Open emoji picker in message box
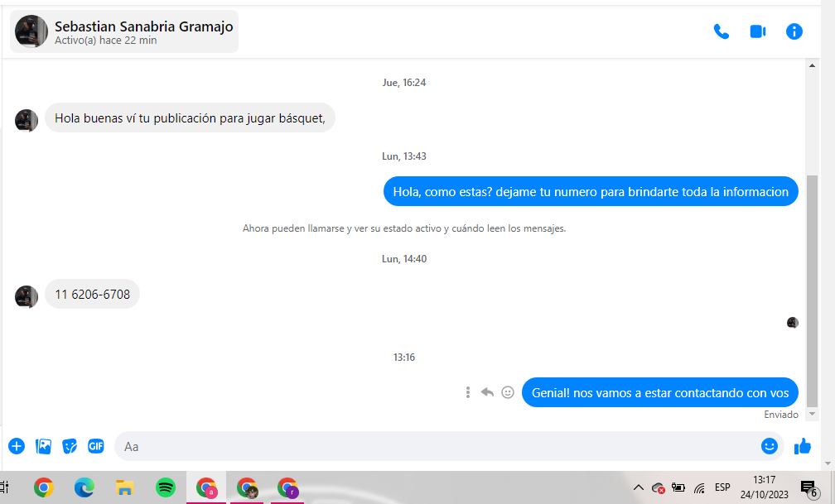The height and width of the screenshot is (504, 835). (x=769, y=446)
